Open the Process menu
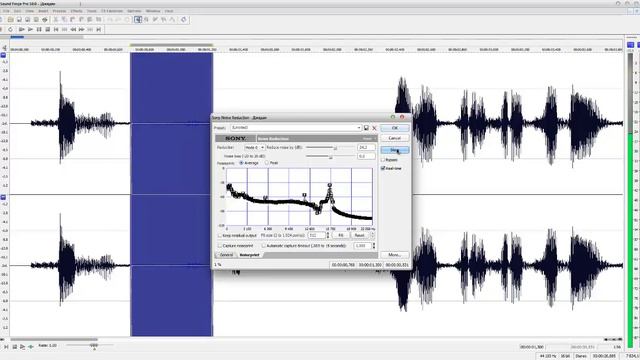The height and width of the screenshot is (360, 640). (x=59, y=11)
